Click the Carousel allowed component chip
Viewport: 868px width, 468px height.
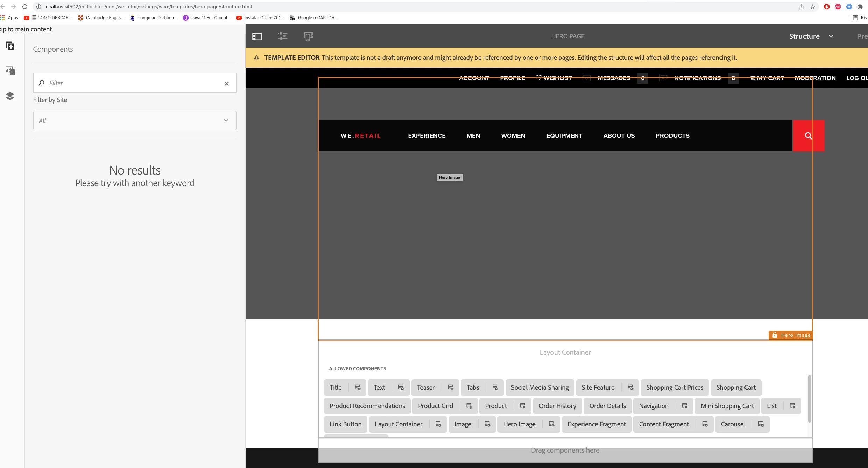coord(733,424)
